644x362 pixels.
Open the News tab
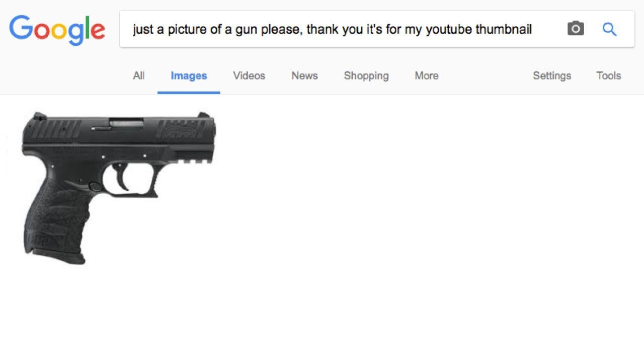(304, 76)
